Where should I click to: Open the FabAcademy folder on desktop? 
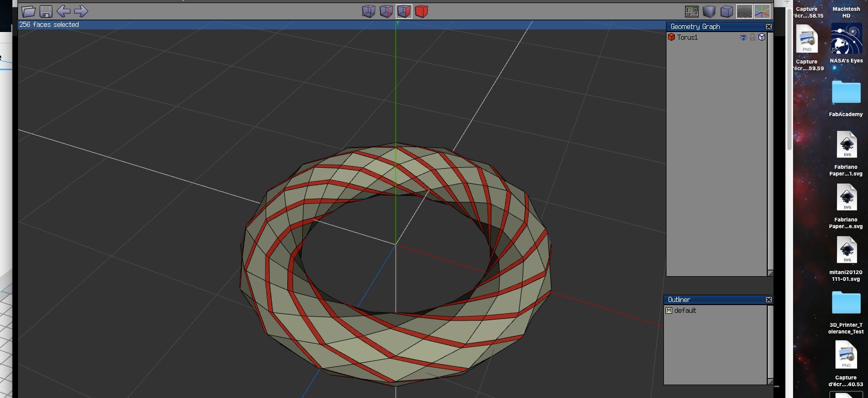(x=846, y=98)
